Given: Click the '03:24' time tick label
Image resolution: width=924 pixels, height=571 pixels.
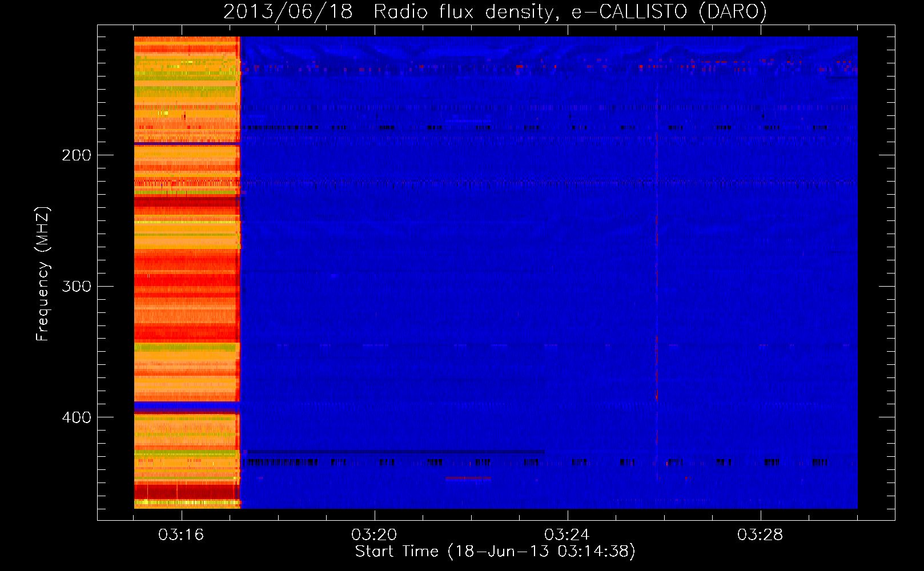Looking at the screenshot, I should tap(567, 535).
